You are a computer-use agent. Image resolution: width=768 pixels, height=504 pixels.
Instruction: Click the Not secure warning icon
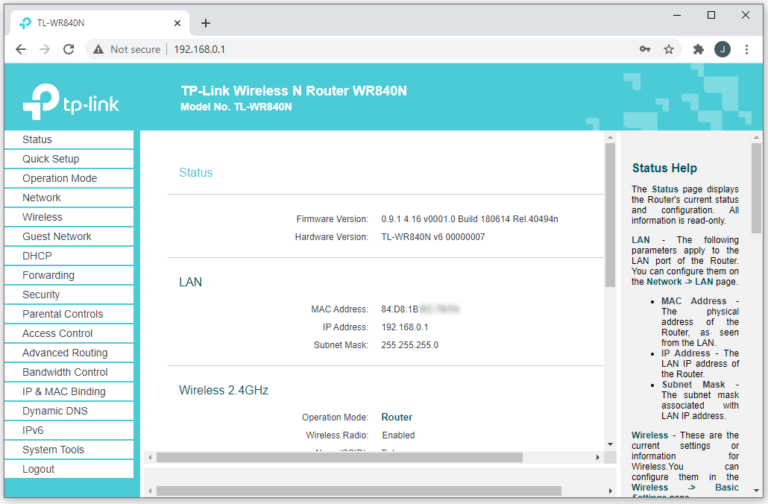click(98, 49)
